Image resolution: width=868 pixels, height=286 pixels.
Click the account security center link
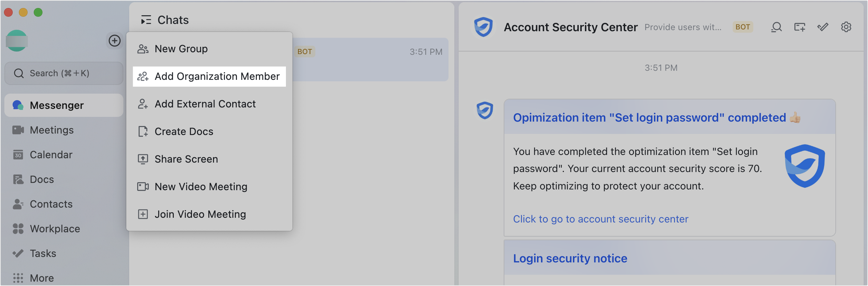pos(601,219)
